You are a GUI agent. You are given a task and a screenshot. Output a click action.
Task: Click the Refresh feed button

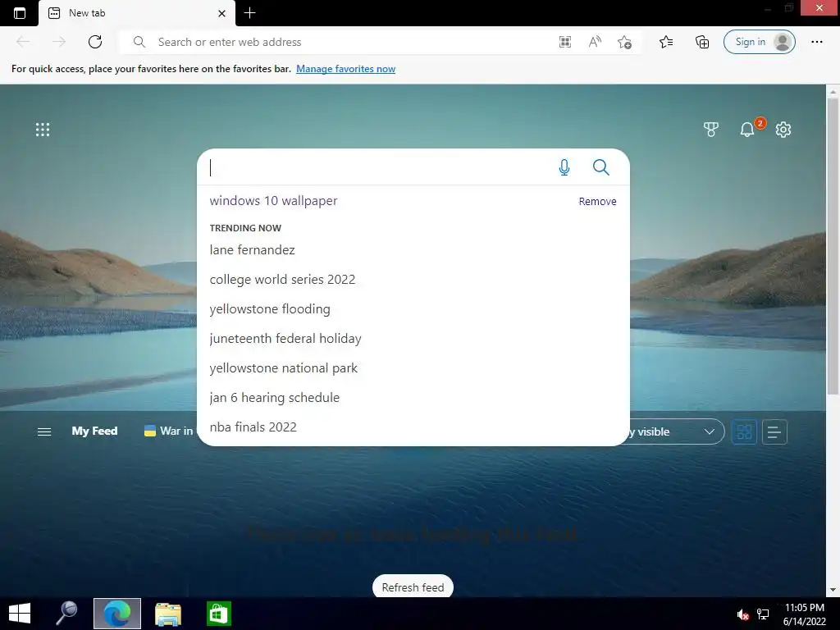click(413, 587)
